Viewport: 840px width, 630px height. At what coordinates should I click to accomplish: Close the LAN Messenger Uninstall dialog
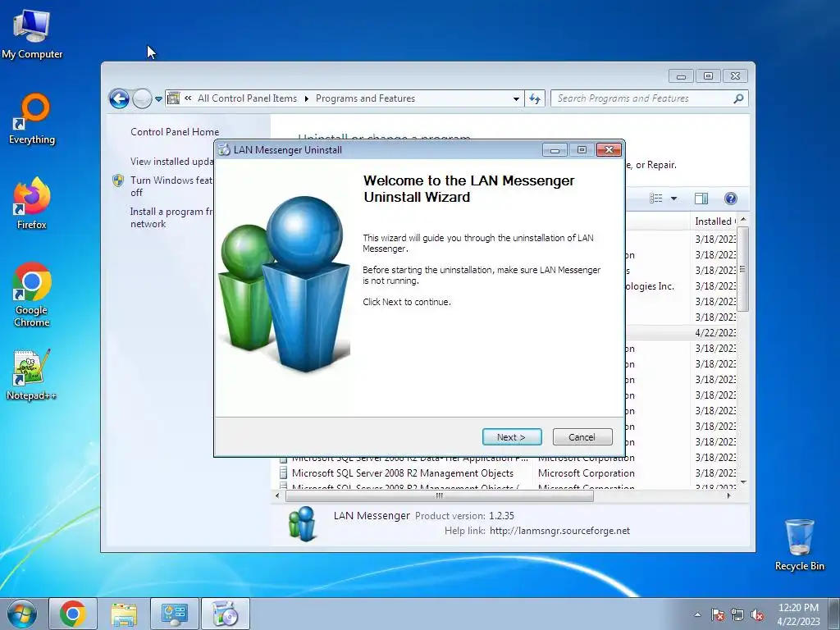click(609, 150)
